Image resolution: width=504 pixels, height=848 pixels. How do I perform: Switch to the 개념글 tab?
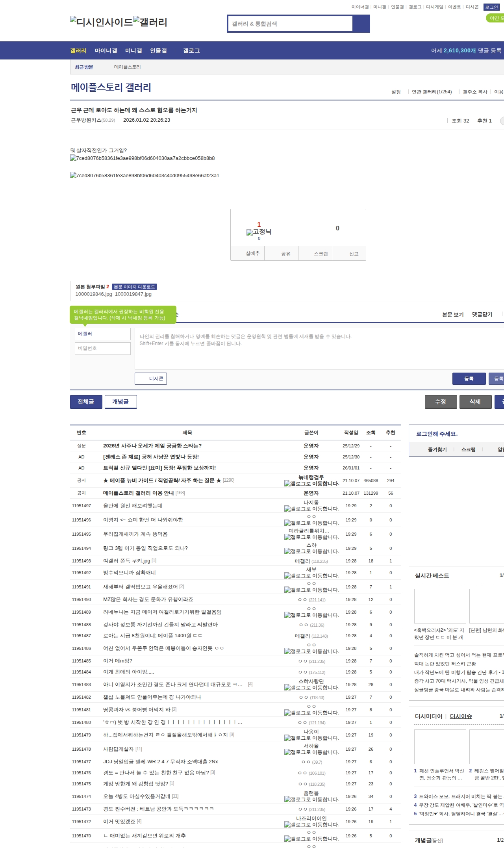(120, 402)
